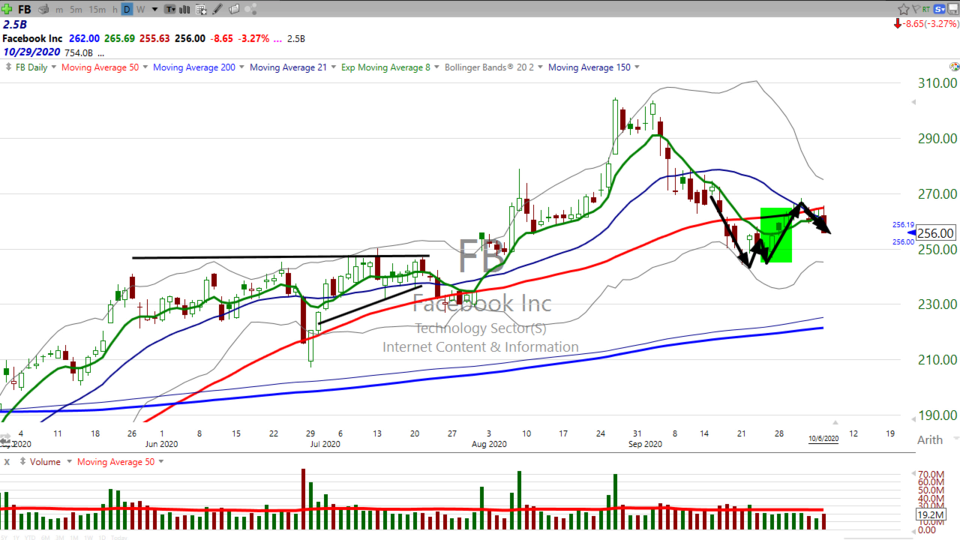The image size is (960, 540).
Task: Click the save layout floppy icon
Action: [953, 9]
